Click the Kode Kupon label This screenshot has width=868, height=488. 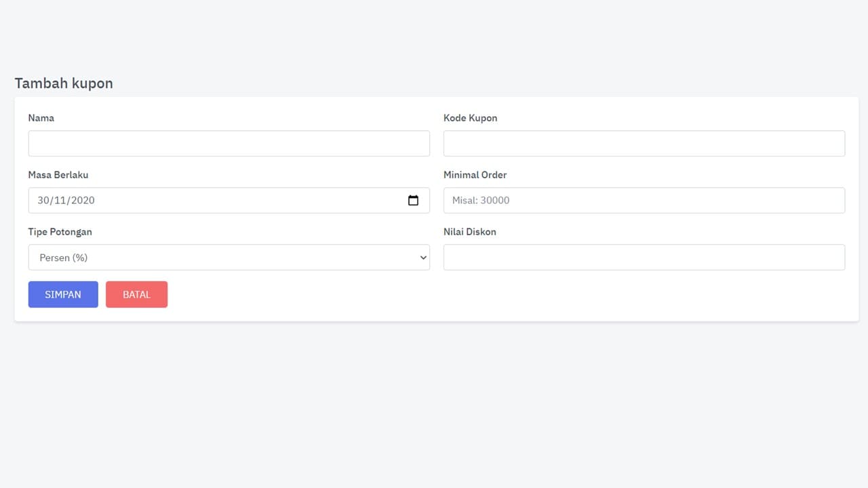[x=470, y=118]
